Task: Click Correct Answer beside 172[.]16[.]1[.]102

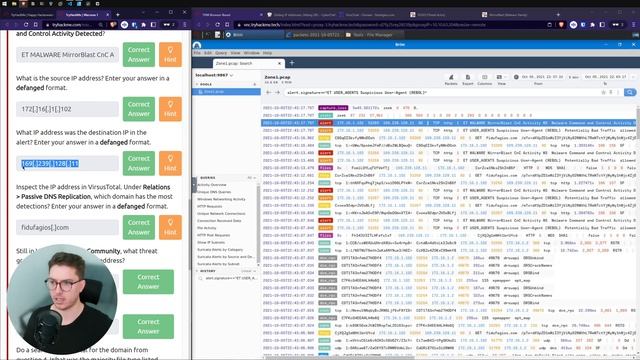Action: (139, 109)
